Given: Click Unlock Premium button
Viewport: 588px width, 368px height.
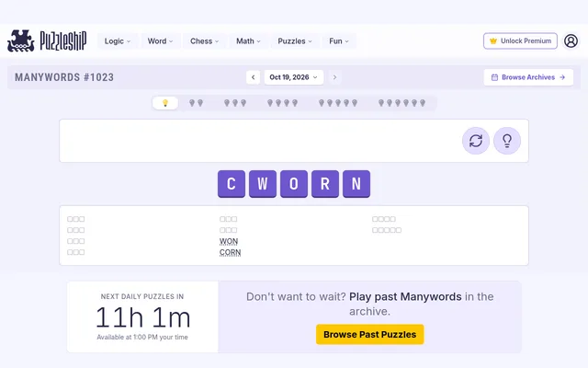Looking at the screenshot, I should point(520,40).
